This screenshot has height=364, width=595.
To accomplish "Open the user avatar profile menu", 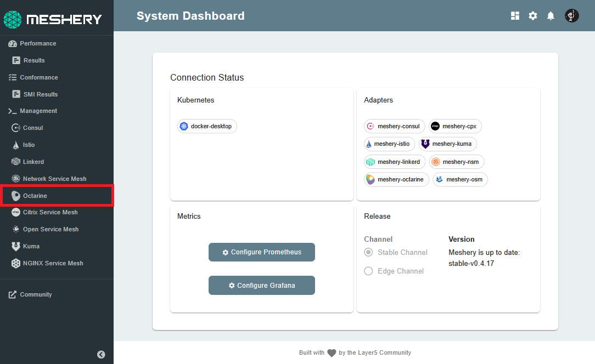I will [x=572, y=16].
